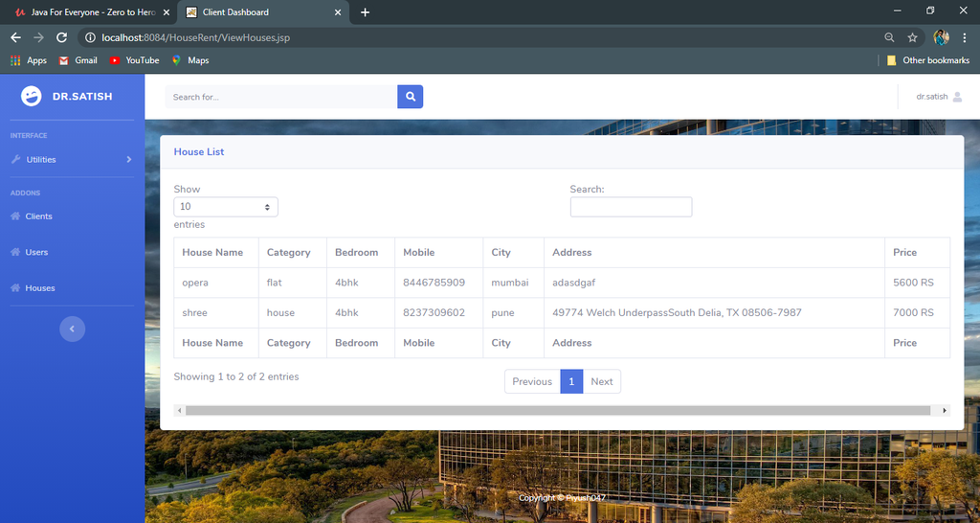Open a new browser tab with plus button

(x=365, y=12)
